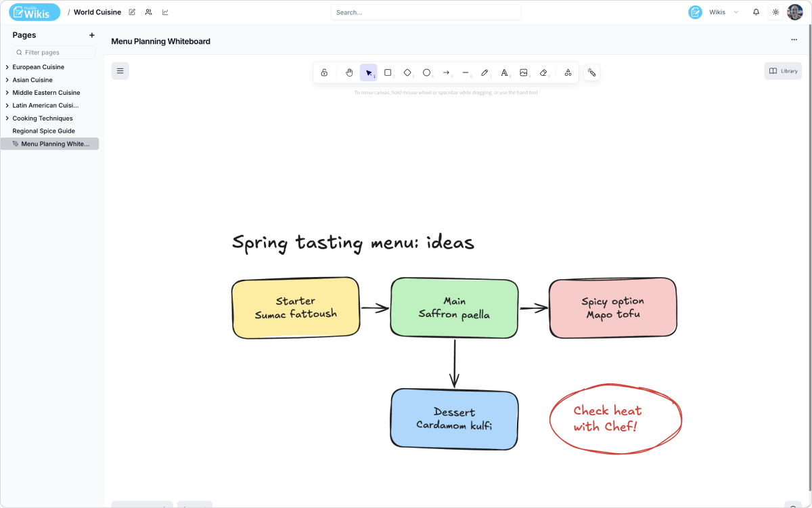Image resolution: width=812 pixels, height=508 pixels.
Task: Open the whiteboard hamburger menu
Action: click(x=120, y=70)
